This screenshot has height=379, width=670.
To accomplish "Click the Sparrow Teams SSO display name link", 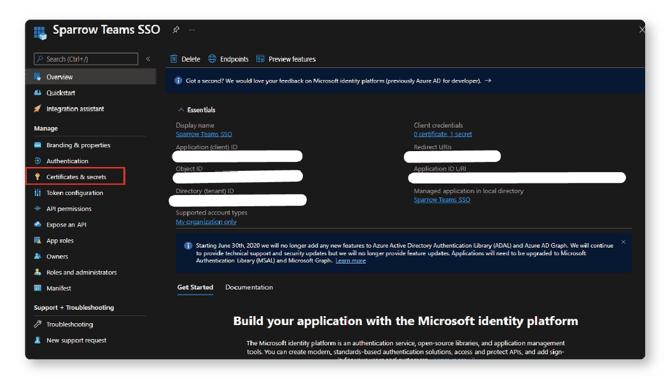I will pyautogui.click(x=204, y=134).
